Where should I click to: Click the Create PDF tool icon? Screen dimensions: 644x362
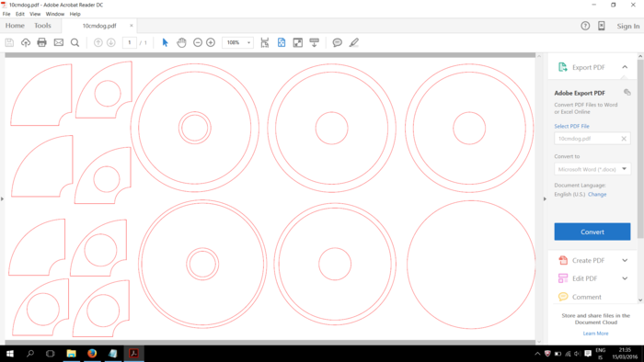click(563, 260)
